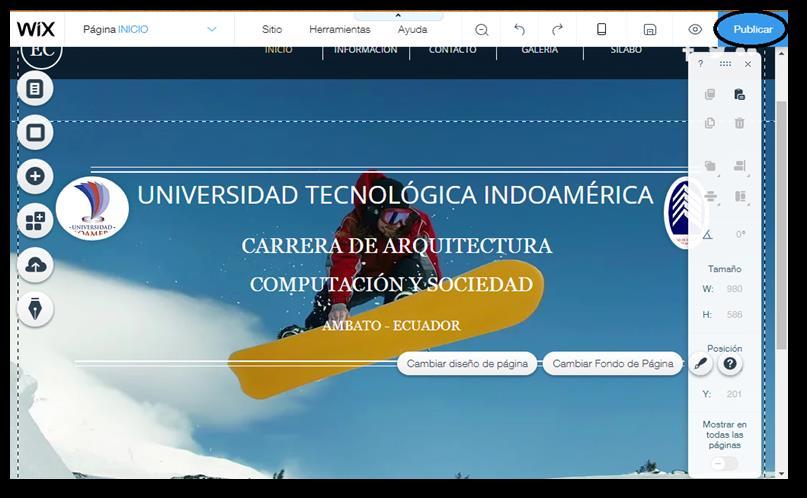
Task: Click Cambiar diseño de página button
Action: pos(467,364)
